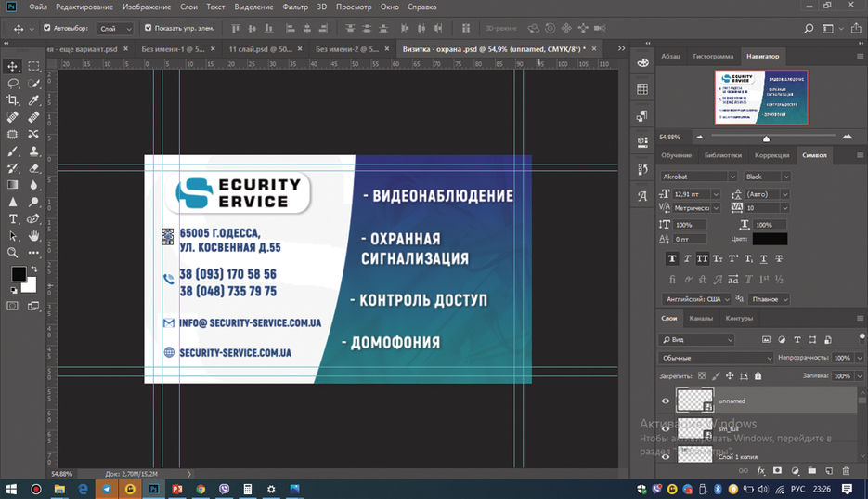This screenshot has height=499, width=868.
Task: Open the language Английский: США dropdown
Action: tap(696, 299)
